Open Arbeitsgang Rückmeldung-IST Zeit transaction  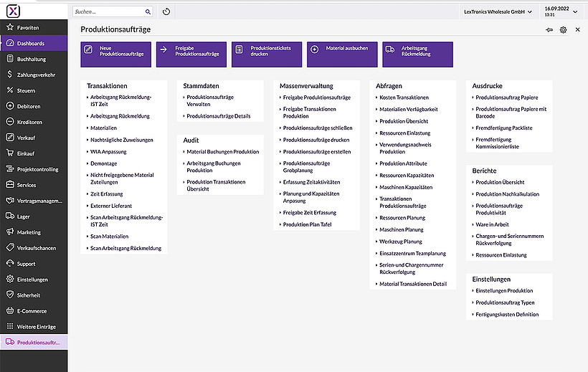coord(120,100)
